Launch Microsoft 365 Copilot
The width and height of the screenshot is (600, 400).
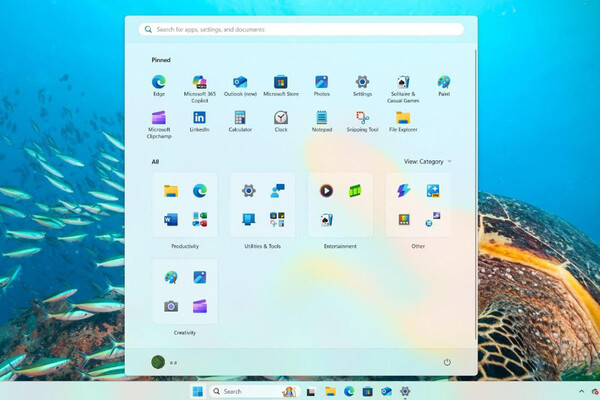click(x=199, y=82)
